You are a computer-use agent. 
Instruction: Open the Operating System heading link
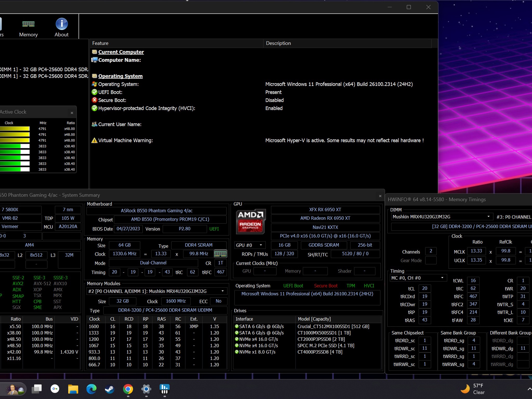120,76
